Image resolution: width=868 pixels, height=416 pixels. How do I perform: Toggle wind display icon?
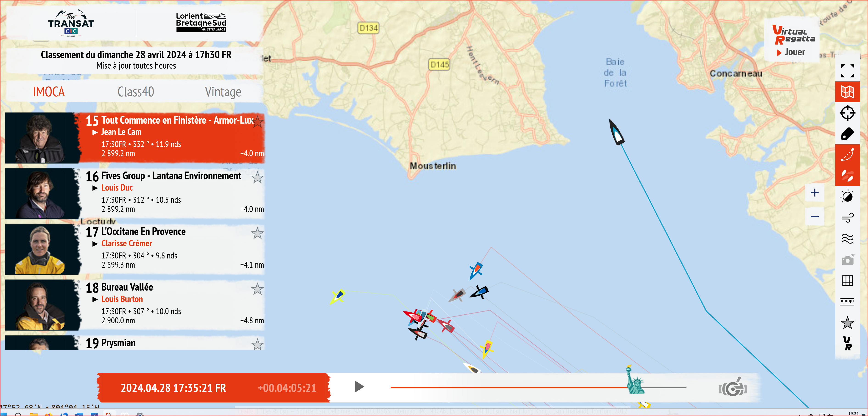tap(847, 218)
